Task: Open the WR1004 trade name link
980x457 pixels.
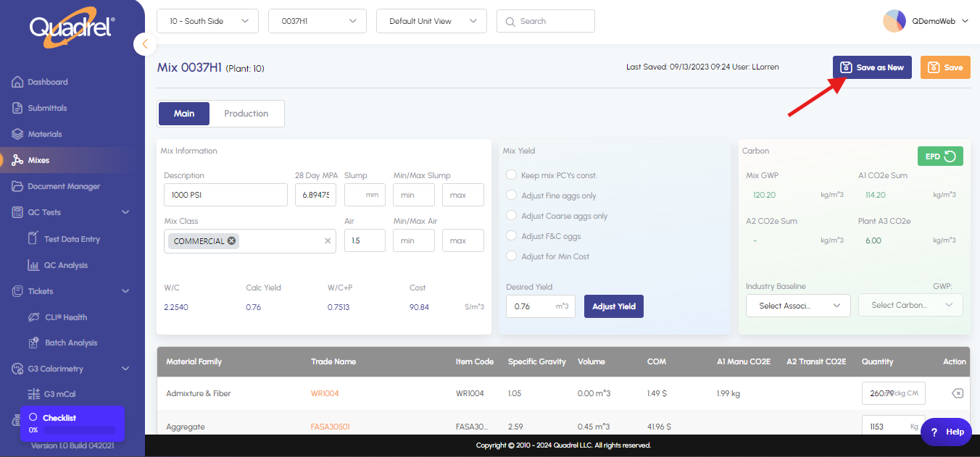Action: (x=325, y=393)
